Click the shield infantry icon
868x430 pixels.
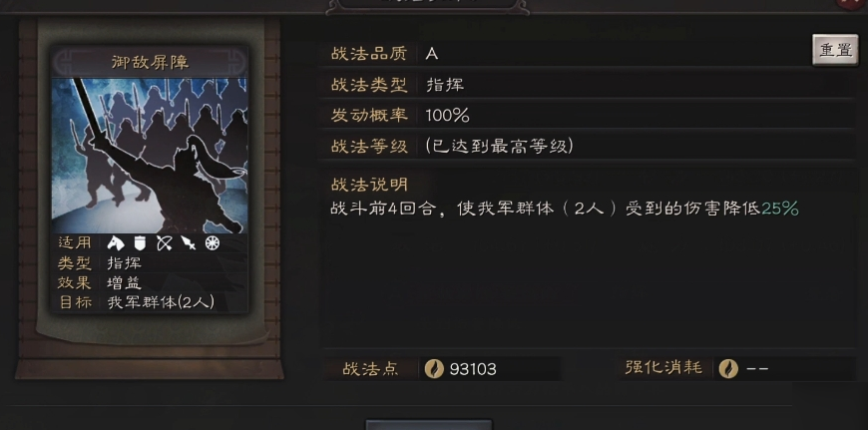[x=140, y=243]
